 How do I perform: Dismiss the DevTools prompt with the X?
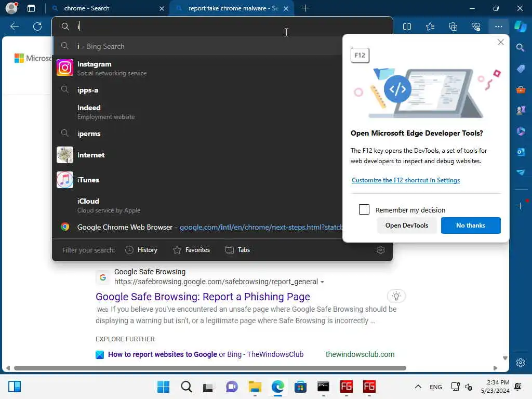click(500, 42)
